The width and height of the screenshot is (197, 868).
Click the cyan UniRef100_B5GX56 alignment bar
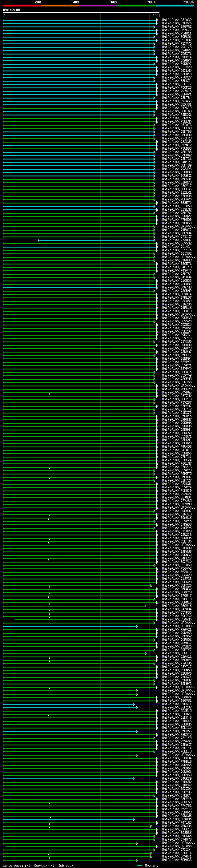(x=70, y=732)
